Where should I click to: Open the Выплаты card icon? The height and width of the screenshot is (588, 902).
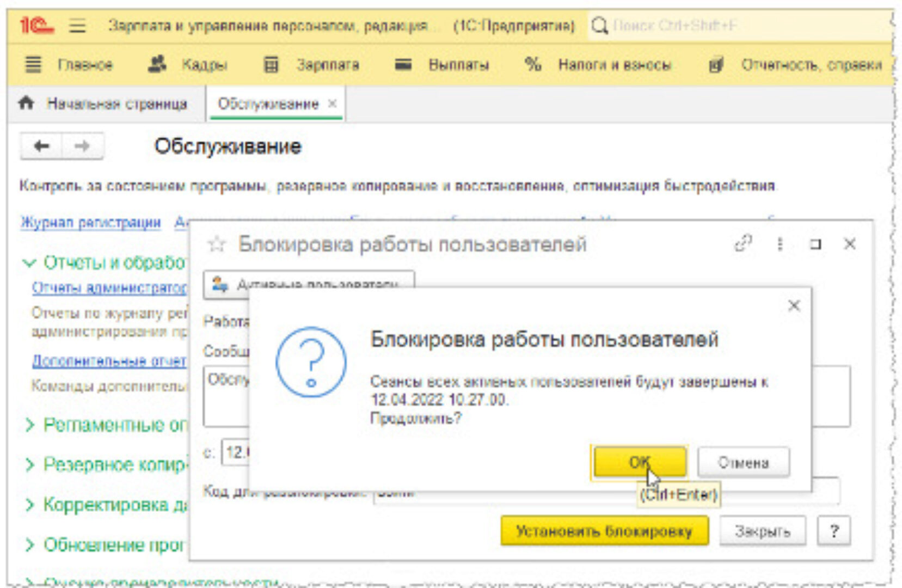(x=403, y=65)
